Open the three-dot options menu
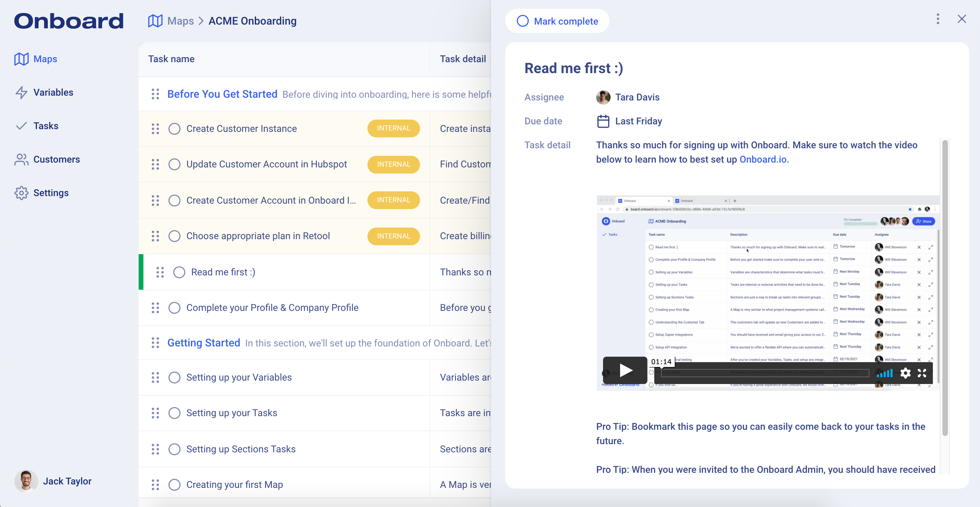The width and height of the screenshot is (980, 507). pyautogui.click(x=938, y=19)
